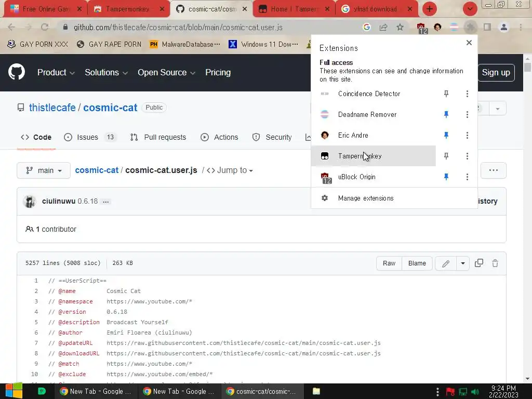The height and width of the screenshot is (399, 532).
Task: Expand the Product menu
Action: coord(56,73)
